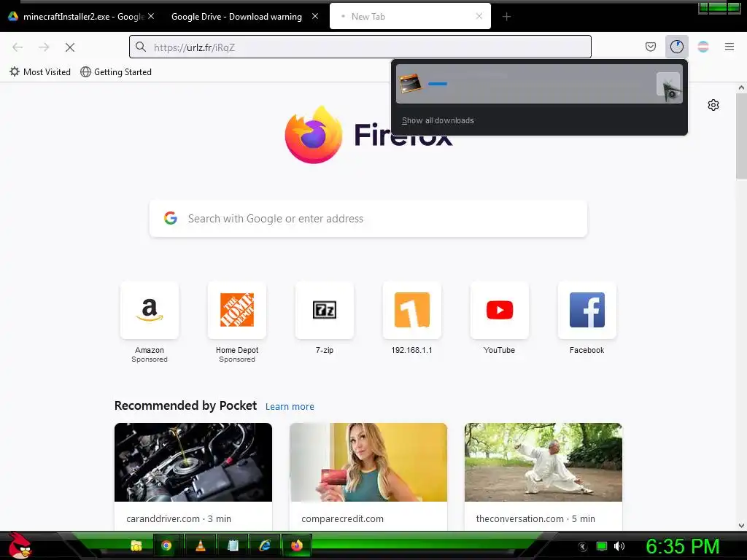
Task: Open theconversation.com article thumbnail
Action: (543, 462)
